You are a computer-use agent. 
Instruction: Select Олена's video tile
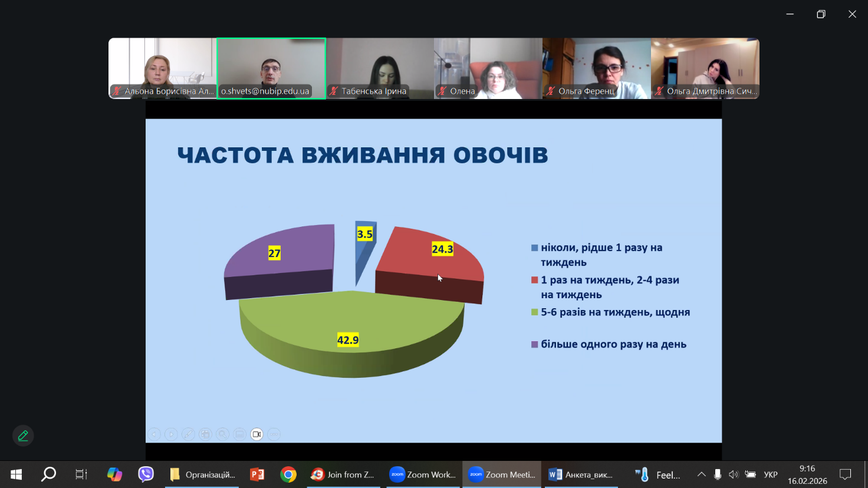coord(488,68)
